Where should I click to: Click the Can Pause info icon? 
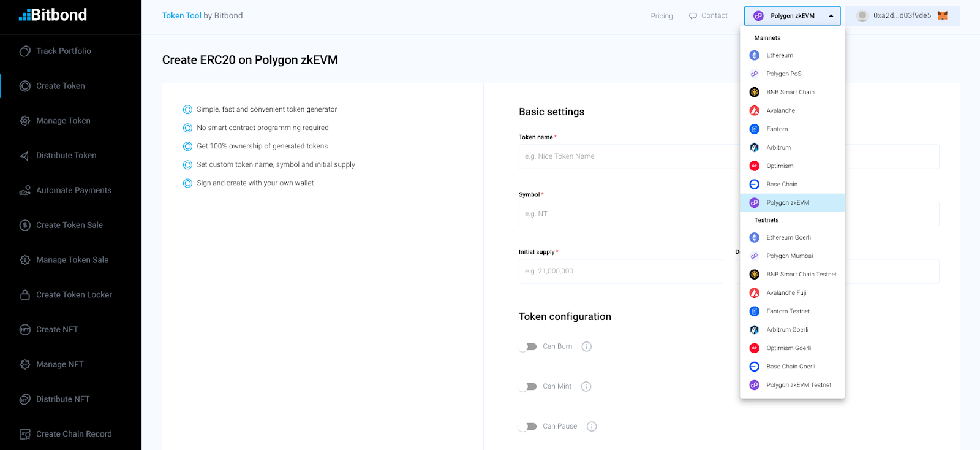[591, 427]
